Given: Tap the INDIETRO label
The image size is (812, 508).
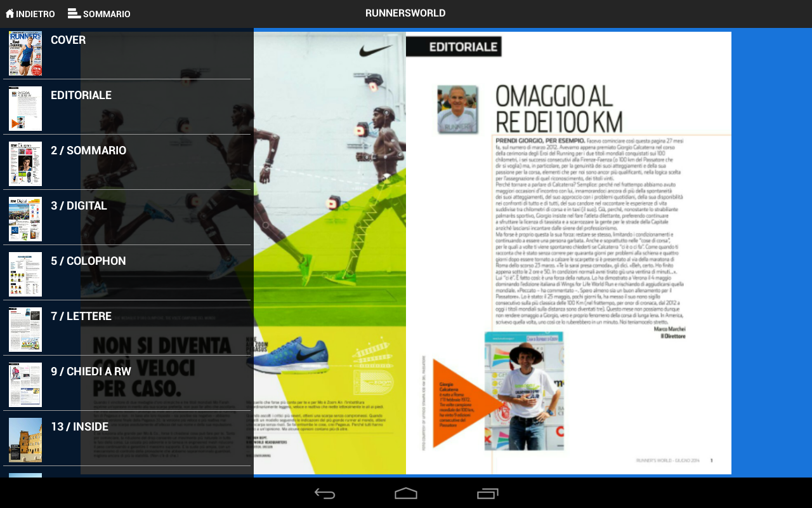Looking at the screenshot, I should (36, 14).
